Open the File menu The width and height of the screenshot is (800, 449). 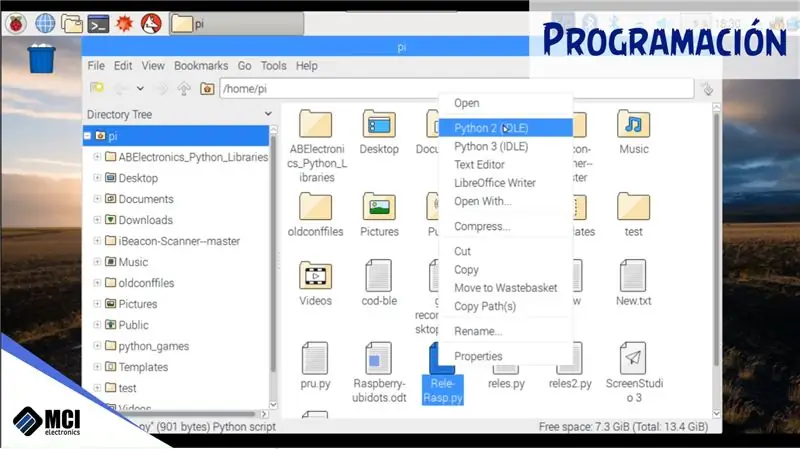[96, 66]
